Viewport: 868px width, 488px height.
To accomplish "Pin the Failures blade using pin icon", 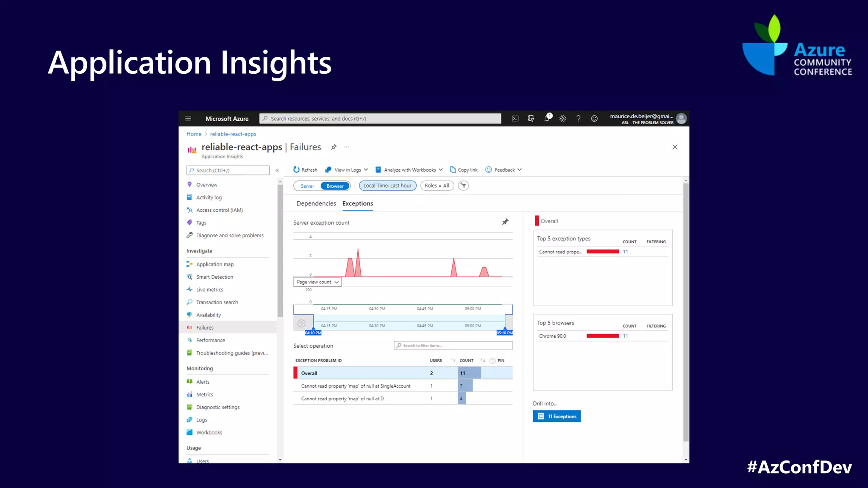I will coord(334,147).
